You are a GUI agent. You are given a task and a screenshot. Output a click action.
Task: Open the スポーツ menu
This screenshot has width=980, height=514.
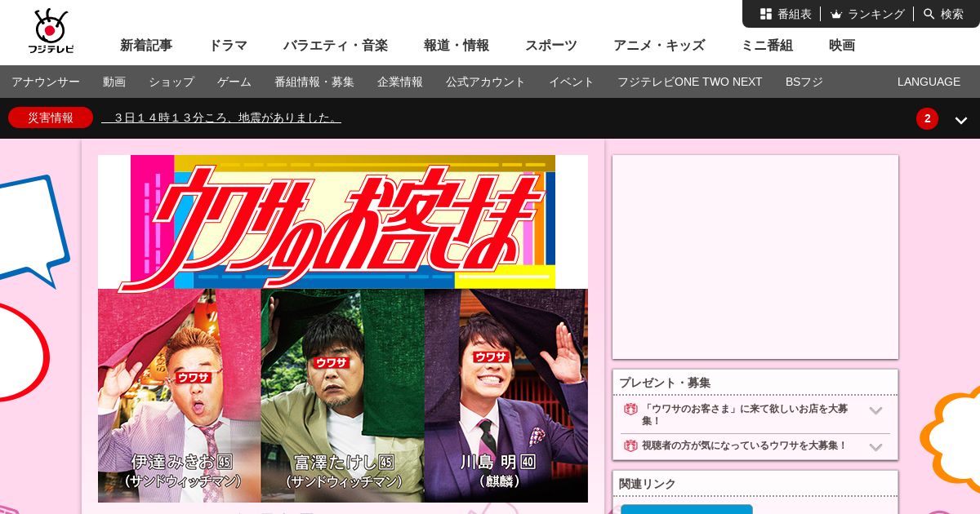[x=551, y=46]
